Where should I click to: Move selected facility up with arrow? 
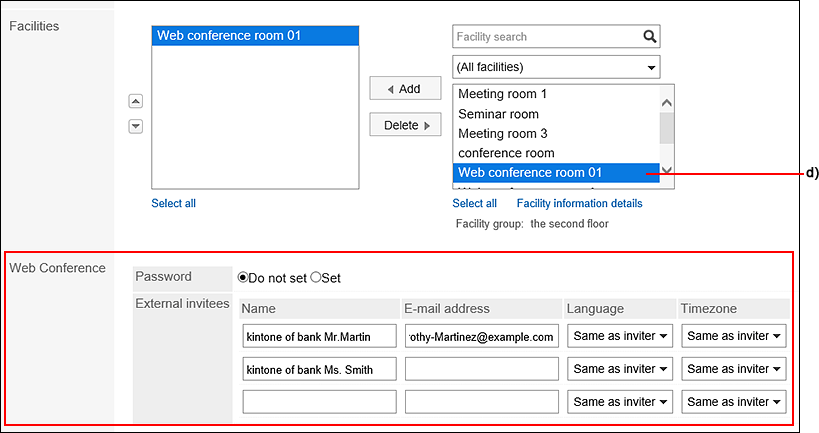[x=135, y=101]
